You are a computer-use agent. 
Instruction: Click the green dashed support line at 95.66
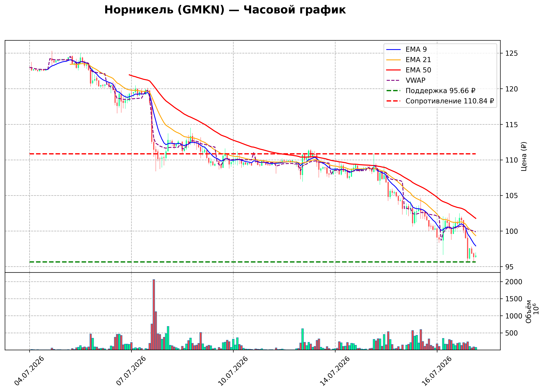(x=252, y=262)
